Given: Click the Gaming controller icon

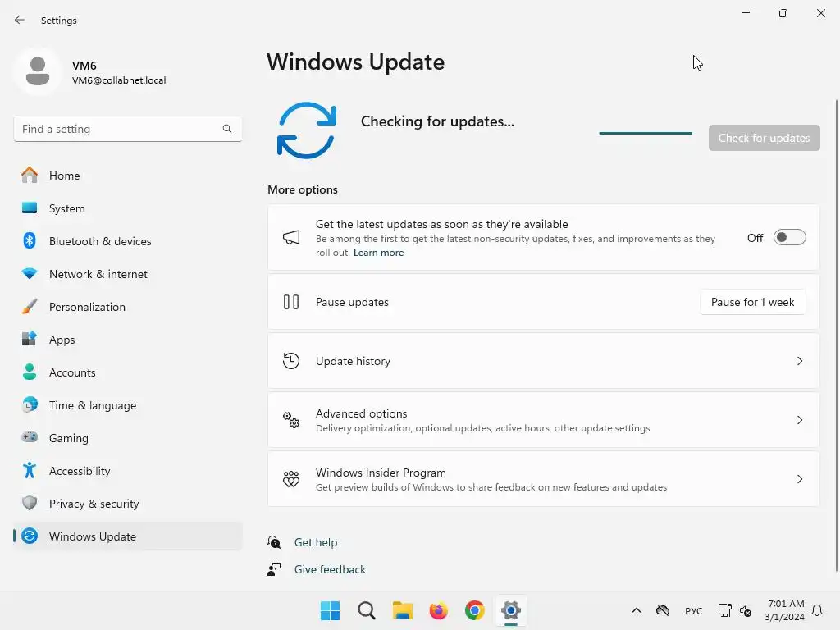Looking at the screenshot, I should (30, 437).
